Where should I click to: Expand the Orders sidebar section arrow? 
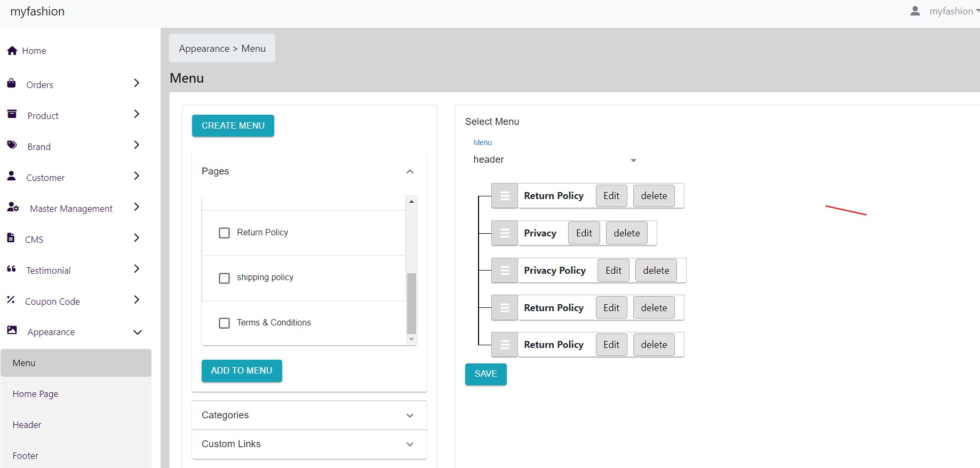pos(137,83)
